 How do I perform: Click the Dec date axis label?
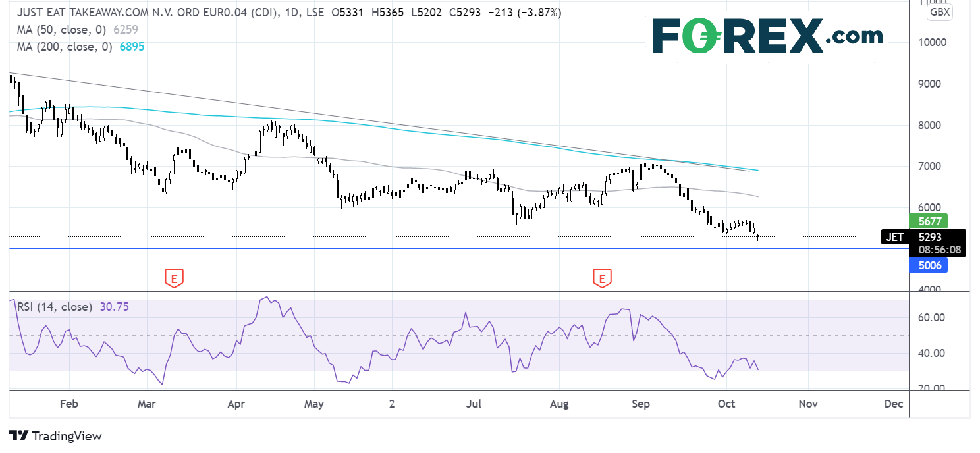coord(893,404)
